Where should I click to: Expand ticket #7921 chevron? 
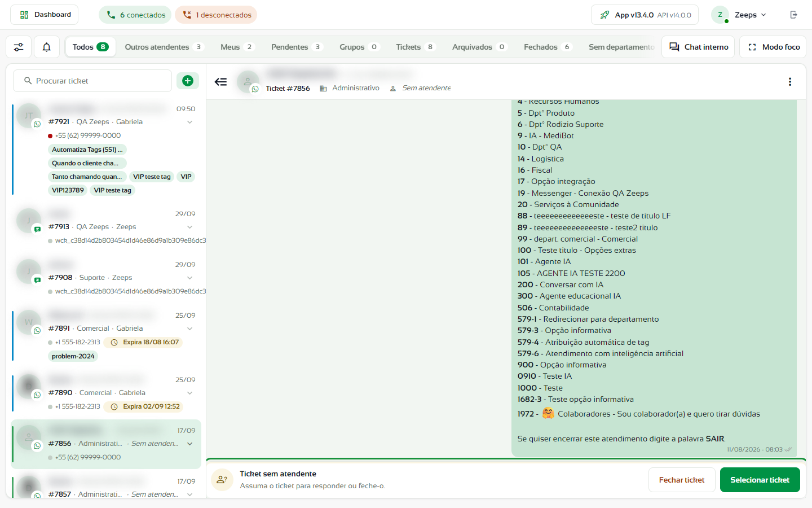pos(190,122)
